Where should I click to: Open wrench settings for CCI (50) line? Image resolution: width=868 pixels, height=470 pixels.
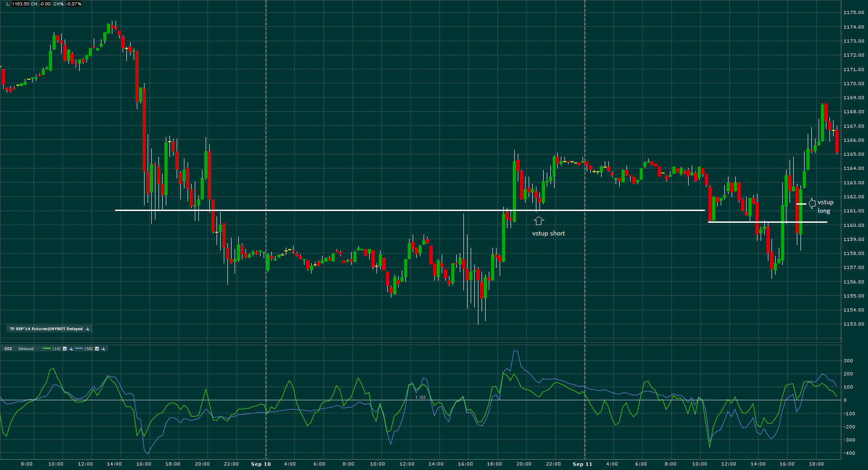coord(103,349)
